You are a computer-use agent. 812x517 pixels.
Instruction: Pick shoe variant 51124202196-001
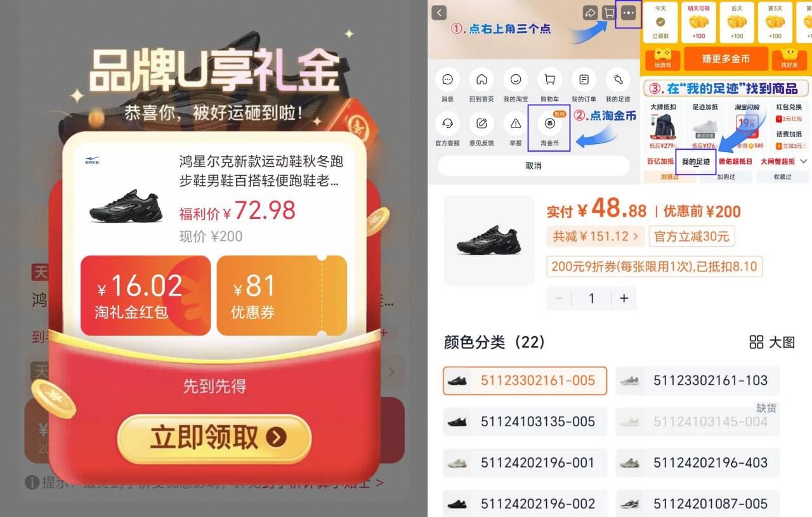[x=525, y=463]
